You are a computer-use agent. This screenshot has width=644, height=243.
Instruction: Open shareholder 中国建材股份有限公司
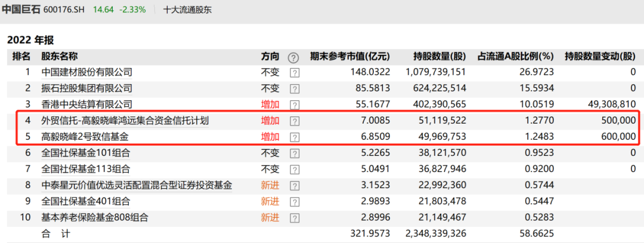pyautogui.click(x=86, y=72)
